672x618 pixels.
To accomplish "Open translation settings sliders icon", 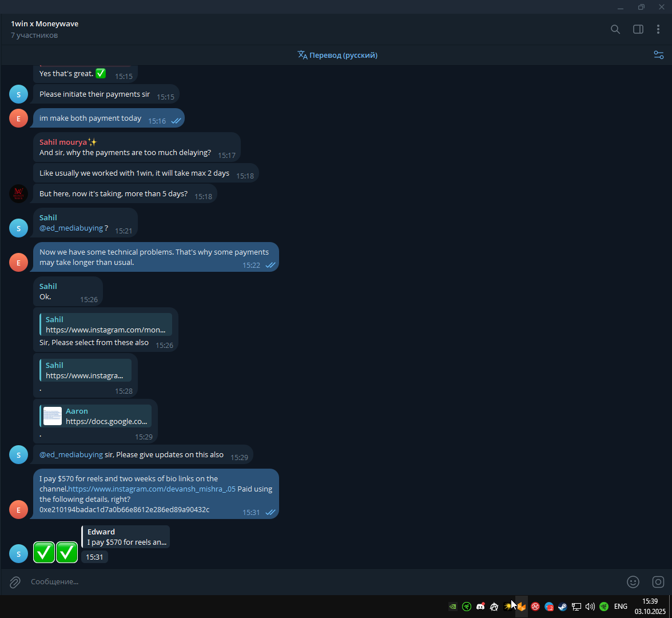I will (x=658, y=55).
